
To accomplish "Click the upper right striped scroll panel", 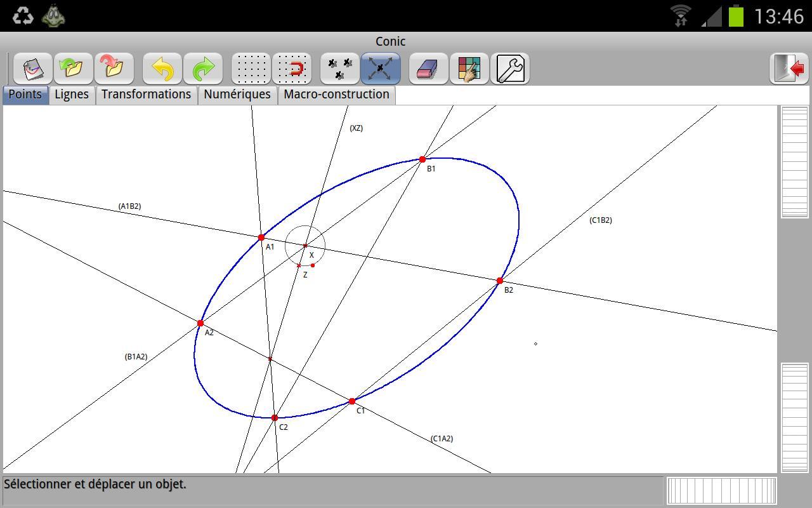I will pos(794,162).
